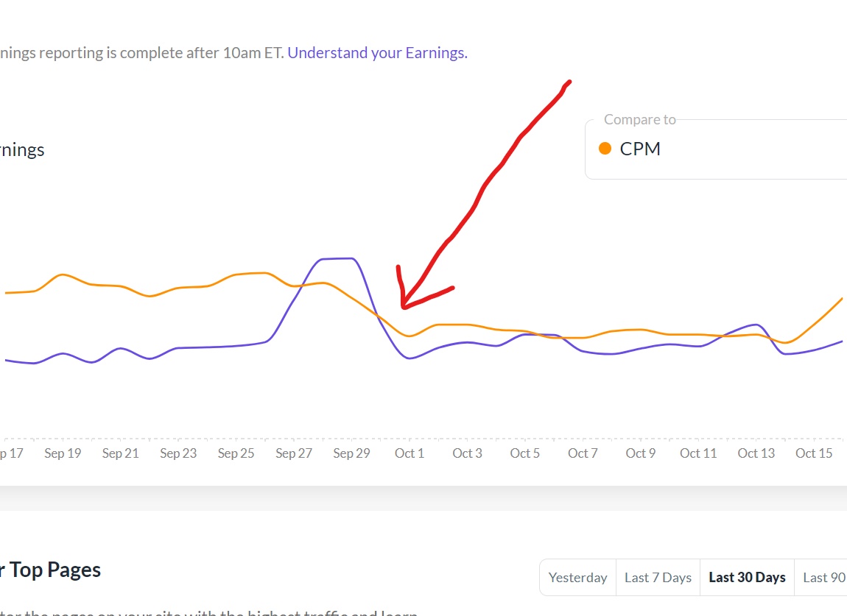Click the Sep 19 axis label

[x=63, y=453]
